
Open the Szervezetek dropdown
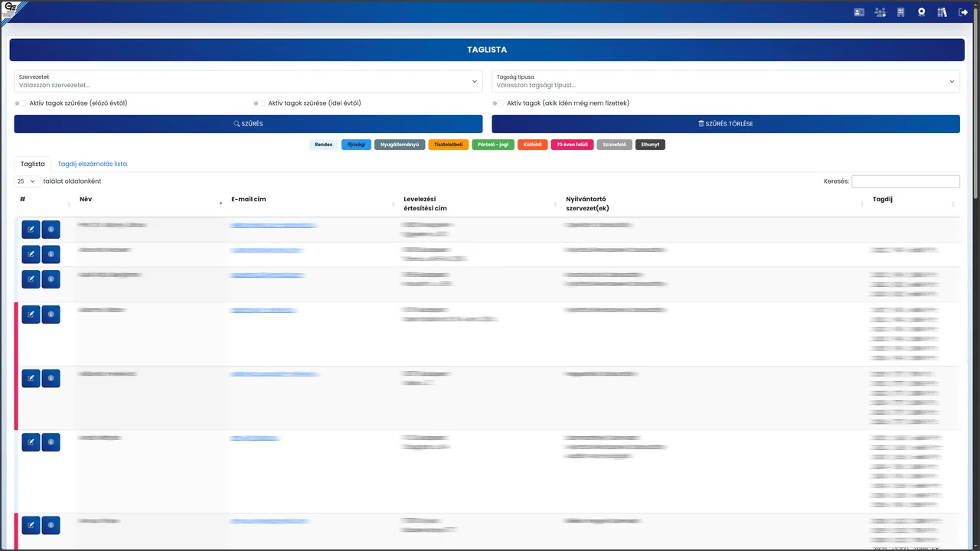click(x=248, y=81)
